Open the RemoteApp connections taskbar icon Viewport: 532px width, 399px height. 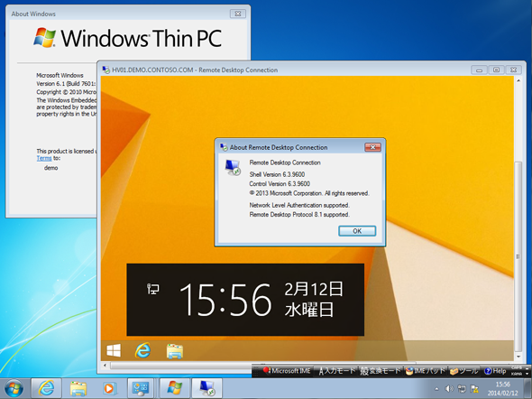[141, 388]
